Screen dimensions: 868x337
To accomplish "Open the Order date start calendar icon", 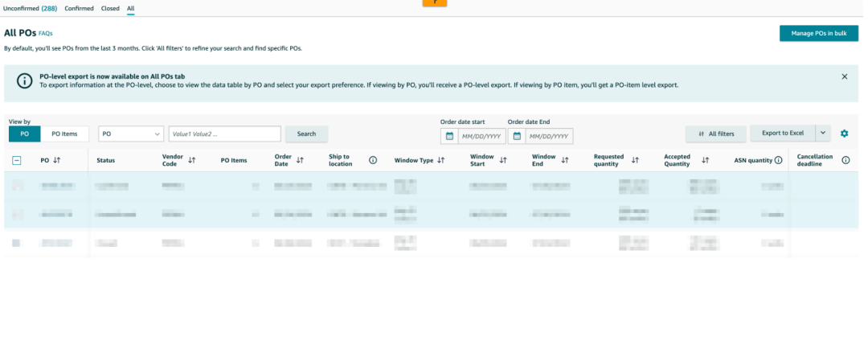I will coord(448,136).
